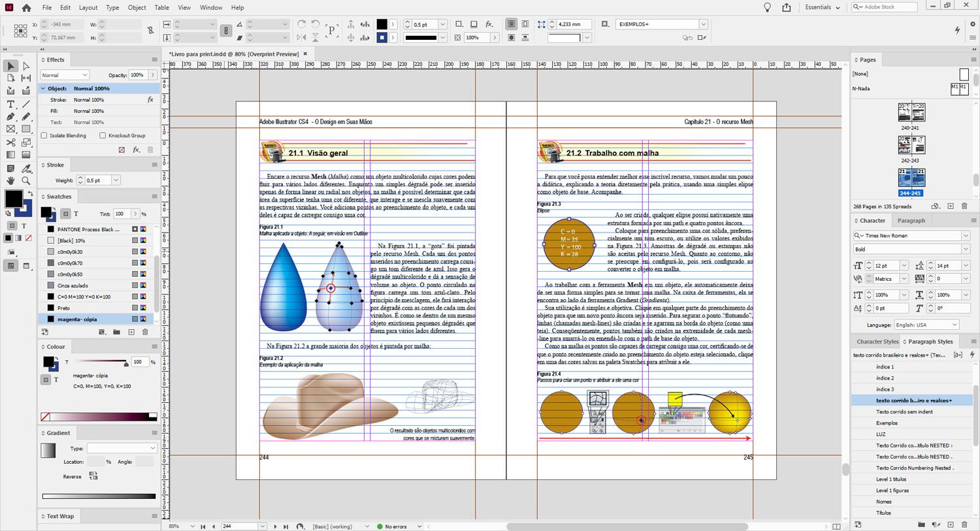Delete selected pages via trash icon
Viewport: 980px width, 531px height.
964,206
